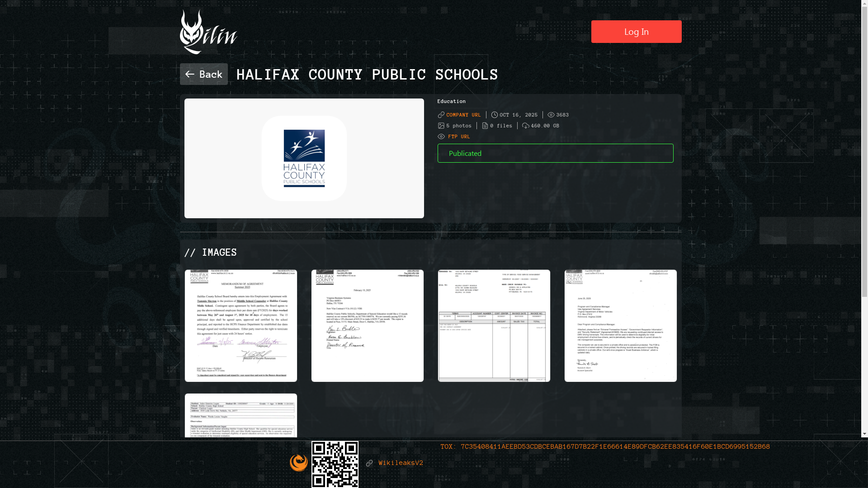Screen dimensions: 868x488
Task: Click the file icon beside '0 files'
Action: coord(485,126)
